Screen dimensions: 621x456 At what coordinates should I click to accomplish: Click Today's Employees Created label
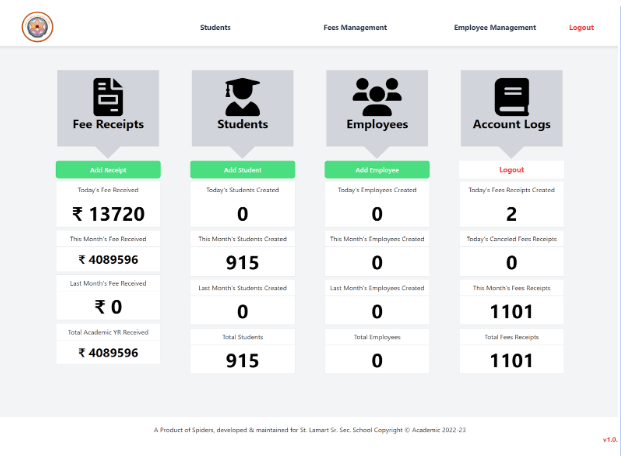377,190
